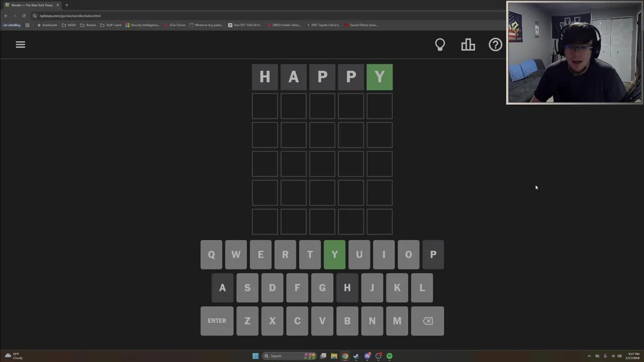
Task: Open the Where to buy parts bookmark
Action: 206,25
